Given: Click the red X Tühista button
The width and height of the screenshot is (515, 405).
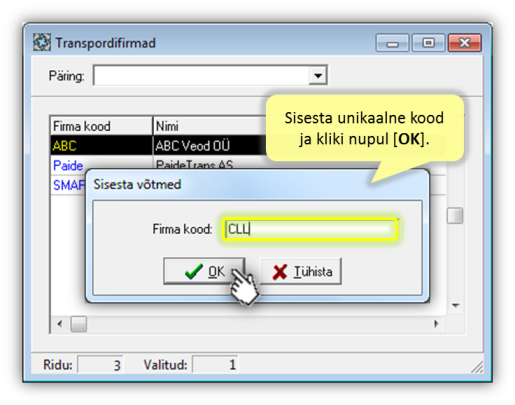Looking at the screenshot, I should click(301, 271).
